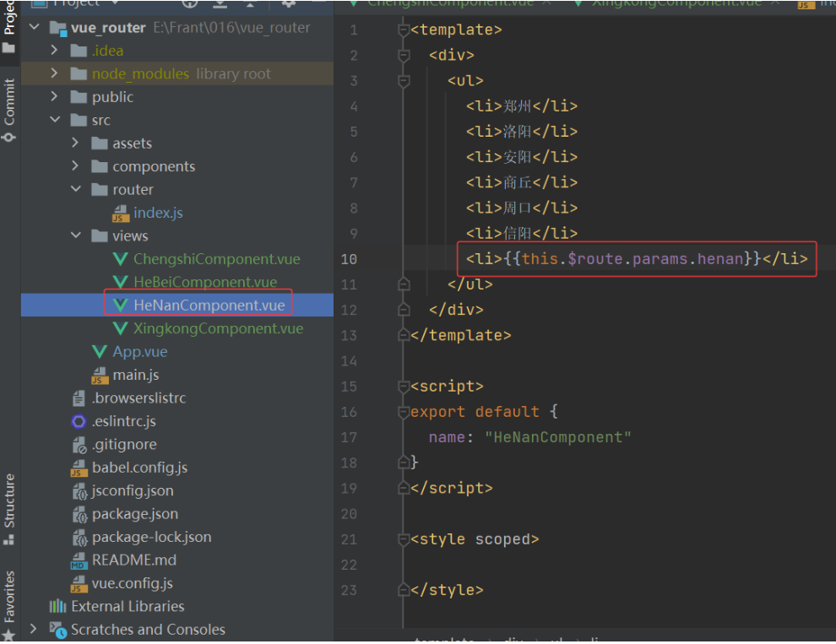Open the Structure tool window

click(x=9, y=509)
